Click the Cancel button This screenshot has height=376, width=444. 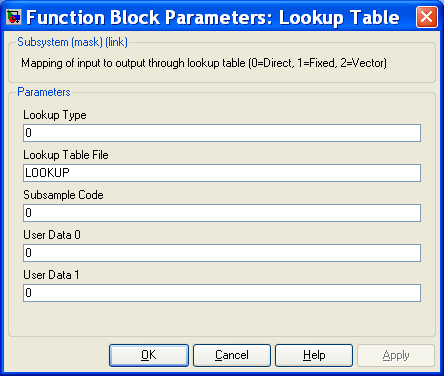(232, 355)
